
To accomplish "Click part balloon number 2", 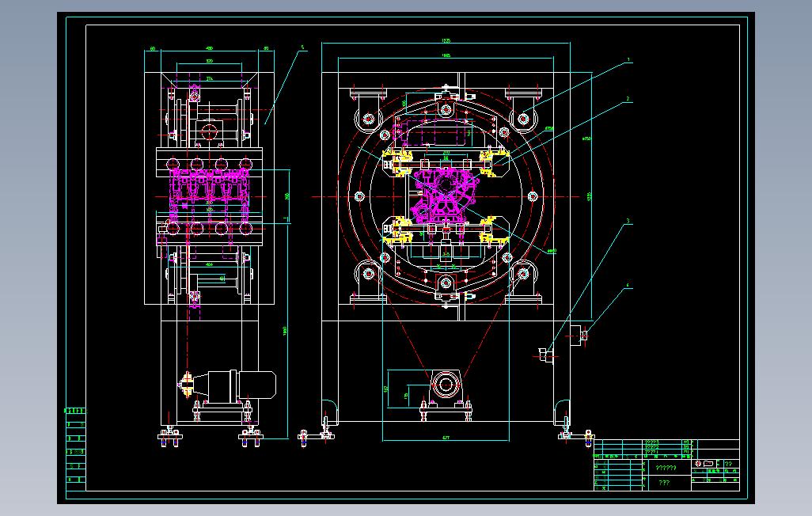I will click(628, 99).
